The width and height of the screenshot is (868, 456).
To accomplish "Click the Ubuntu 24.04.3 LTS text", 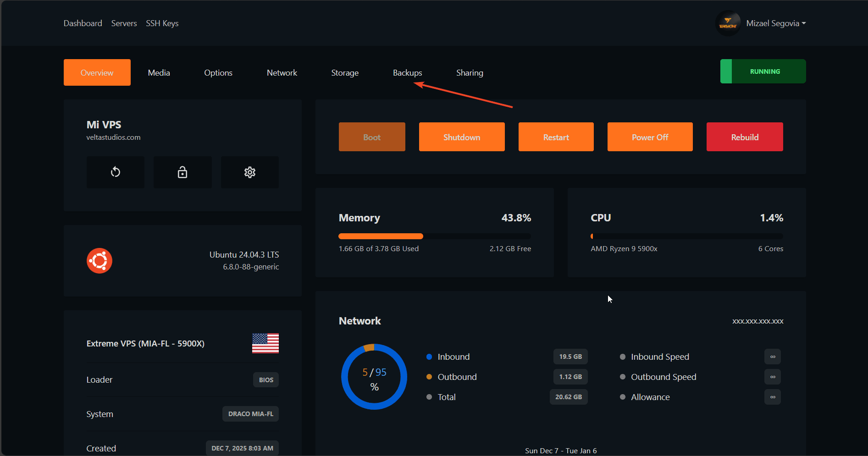I will tap(244, 255).
